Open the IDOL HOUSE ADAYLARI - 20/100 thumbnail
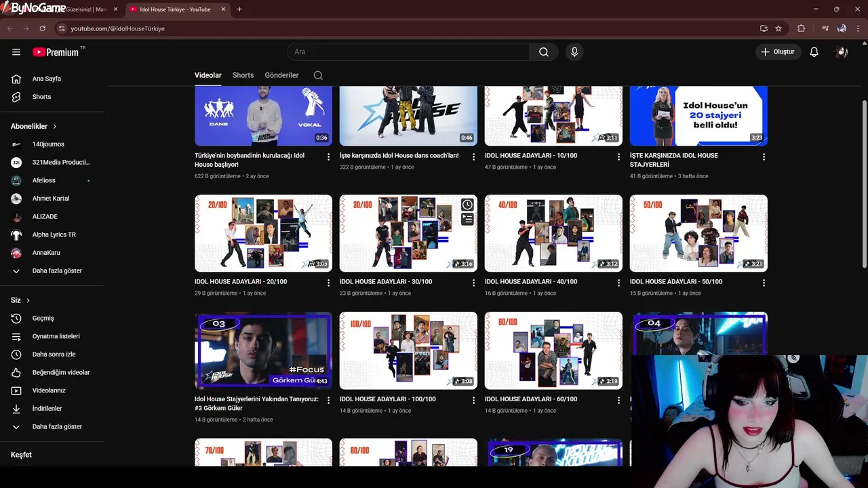This screenshot has height=488, width=868. (x=263, y=233)
